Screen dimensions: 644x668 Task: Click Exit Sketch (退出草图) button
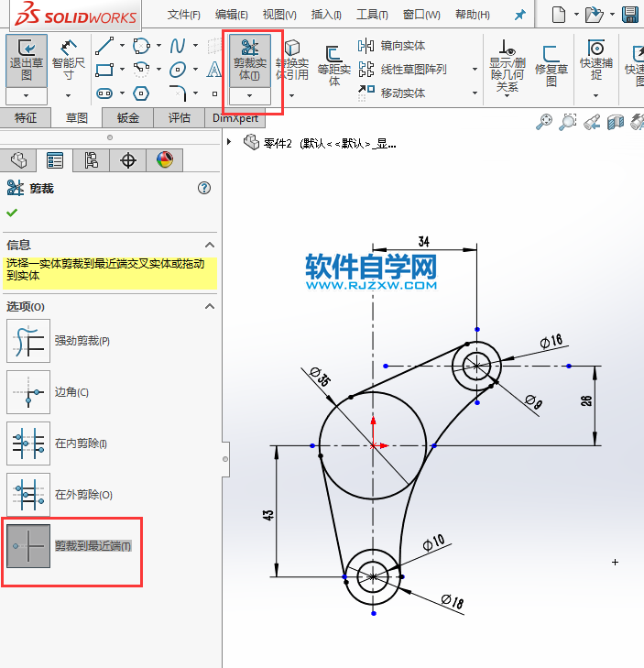point(27,60)
